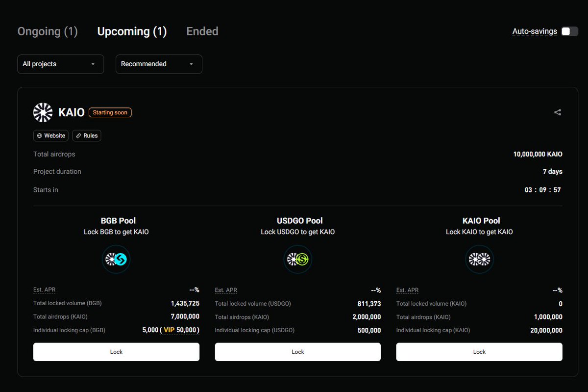Click the 7 days project duration value
This screenshot has width=588, height=392.
[x=552, y=172]
